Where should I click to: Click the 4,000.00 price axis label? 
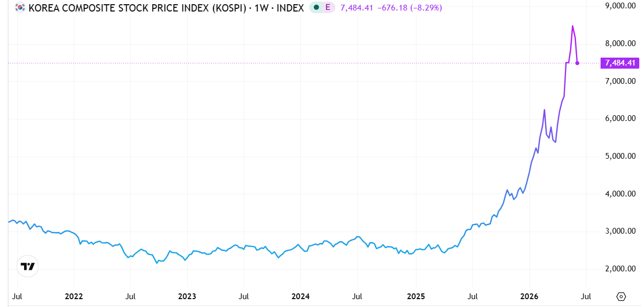pos(620,194)
